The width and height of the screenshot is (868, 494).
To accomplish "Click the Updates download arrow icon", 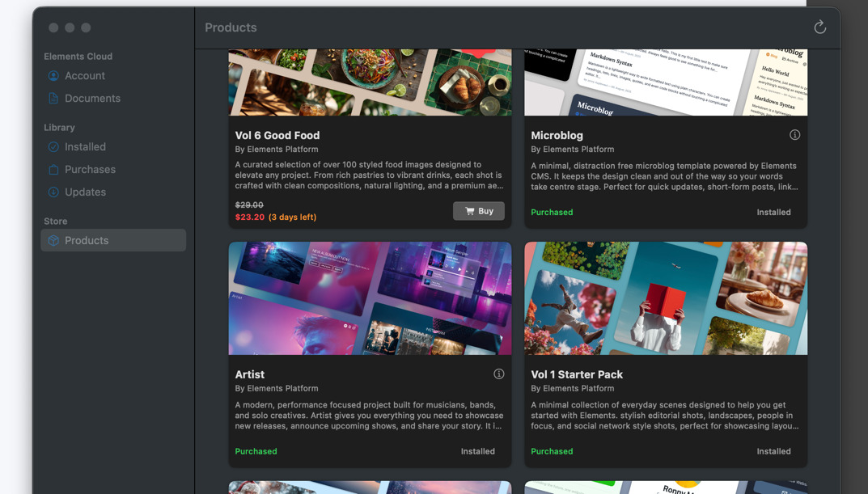I will [x=53, y=192].
